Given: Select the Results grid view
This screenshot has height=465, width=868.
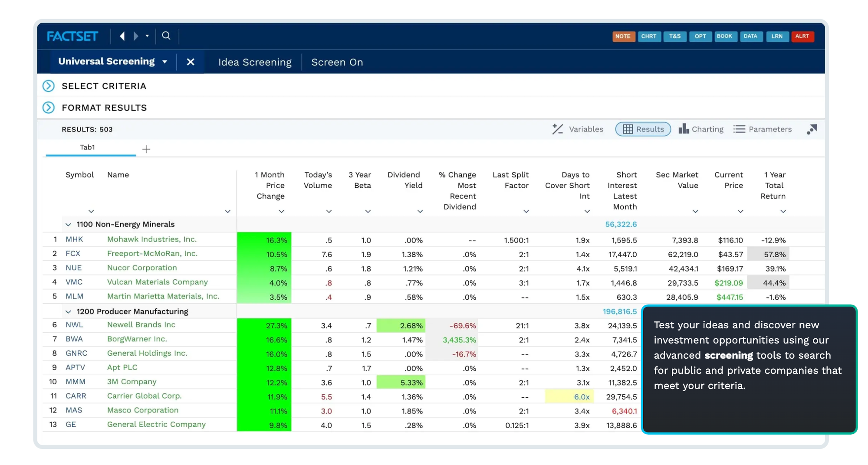Looking at the screenshot, I should [x=643, y=129].
